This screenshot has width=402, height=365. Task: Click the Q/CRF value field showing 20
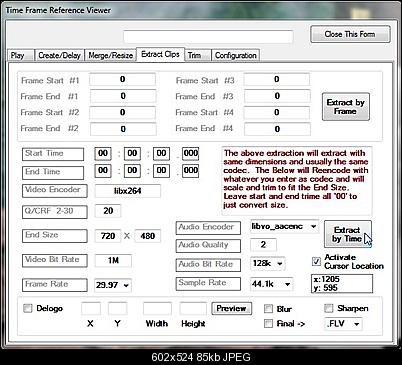pos(108,211)
